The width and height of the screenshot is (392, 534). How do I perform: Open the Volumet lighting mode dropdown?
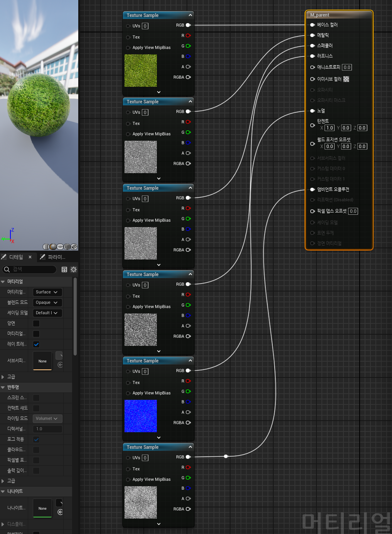tap(47, 419)
